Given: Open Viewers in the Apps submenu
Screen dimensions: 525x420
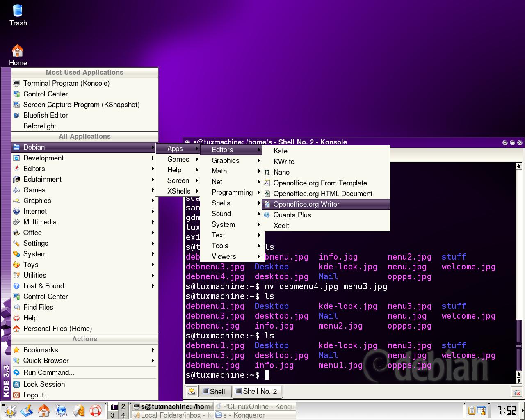Looking at the screenshot, I should (232, 256).
